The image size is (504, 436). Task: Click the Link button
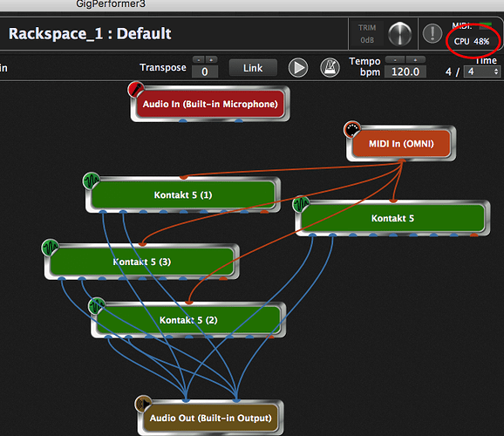tap(253, 68)
